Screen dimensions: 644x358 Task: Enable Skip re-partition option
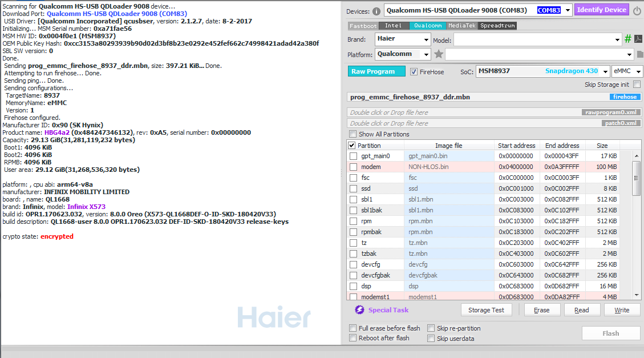(x=431, y=328)
